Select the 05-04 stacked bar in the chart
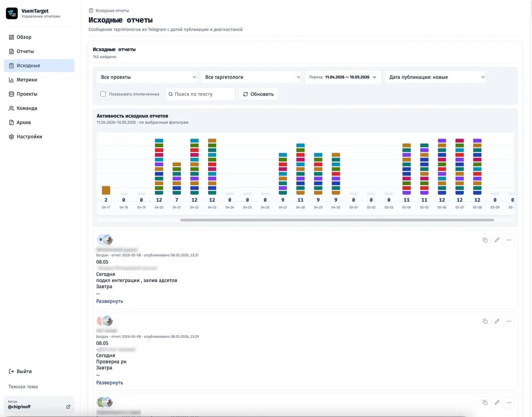532x417 pixels. tap(407, 169)
